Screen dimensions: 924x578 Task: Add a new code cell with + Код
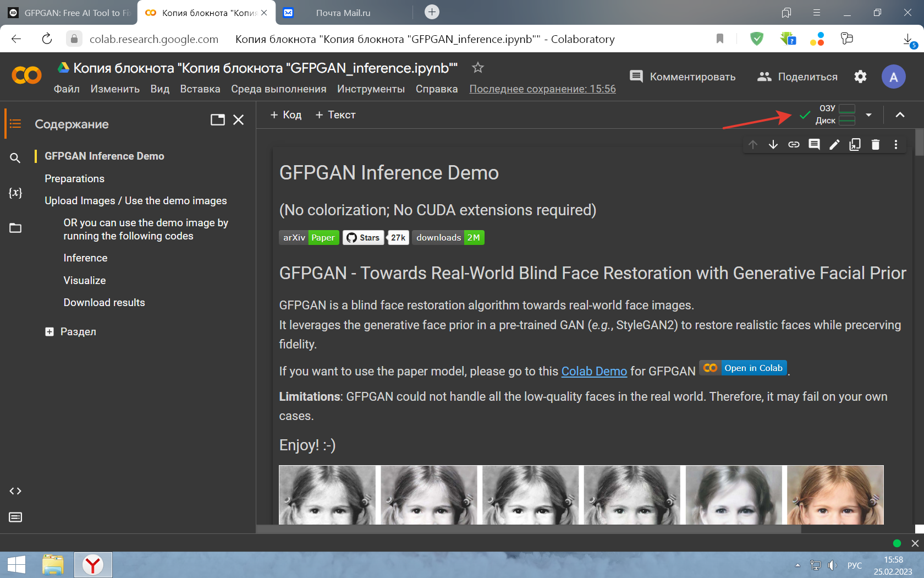[x=286, y=114]
